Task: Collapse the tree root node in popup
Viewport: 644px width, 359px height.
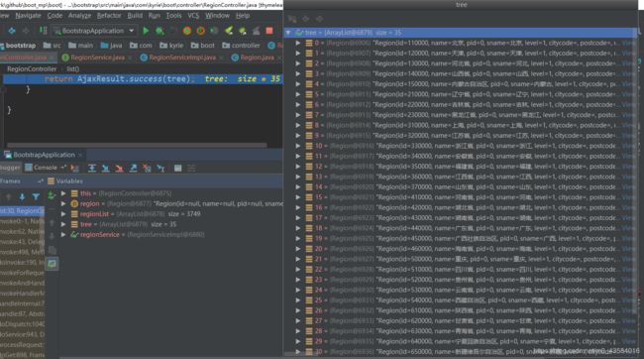Action: point(288,33)
